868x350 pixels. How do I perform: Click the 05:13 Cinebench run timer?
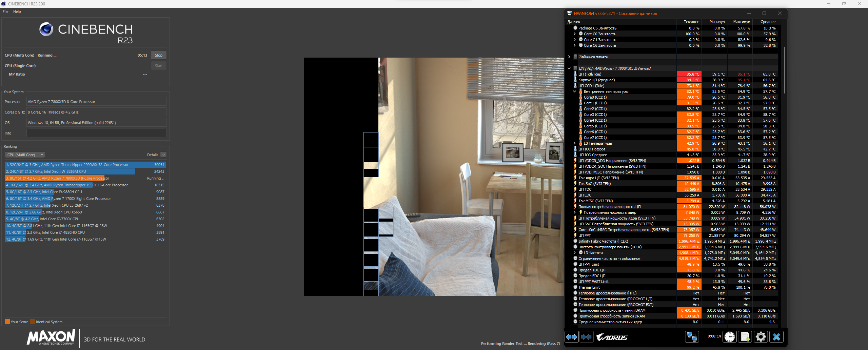142,55
